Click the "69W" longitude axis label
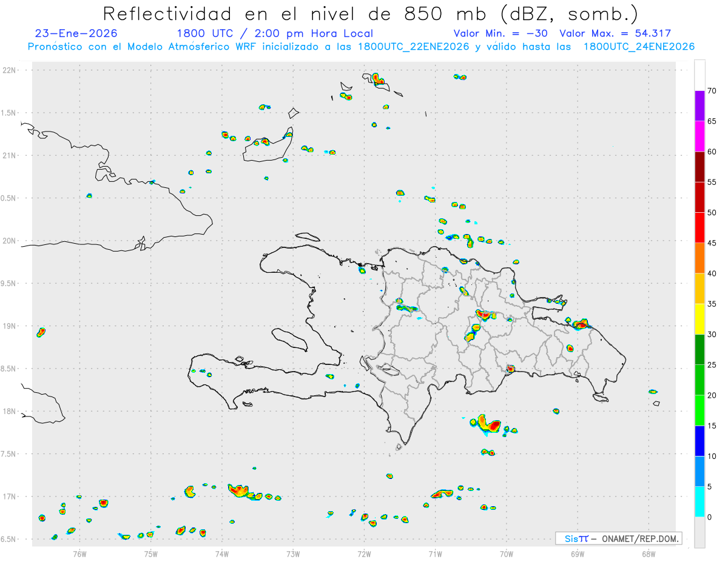 578,553
